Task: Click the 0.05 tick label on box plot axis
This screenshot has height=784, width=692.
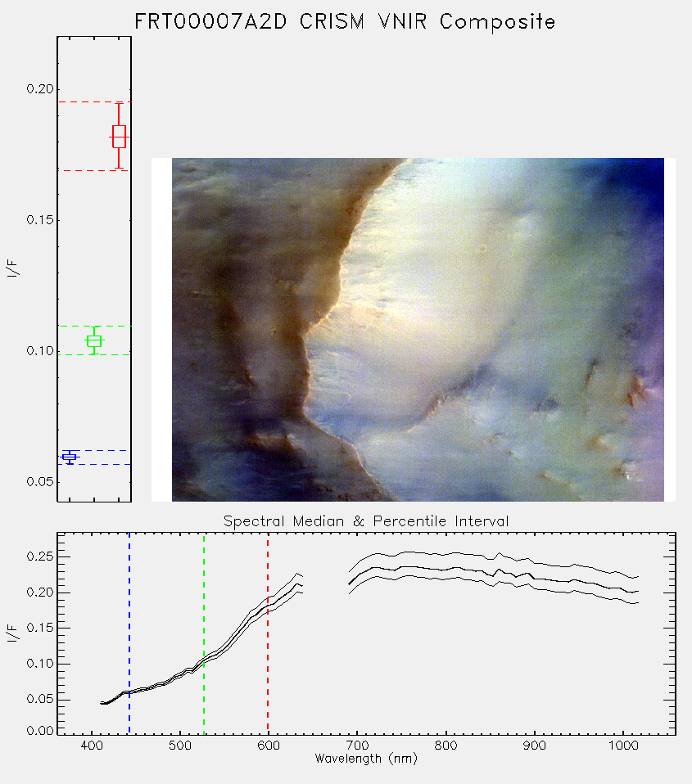Action: [x=39, y=481]
